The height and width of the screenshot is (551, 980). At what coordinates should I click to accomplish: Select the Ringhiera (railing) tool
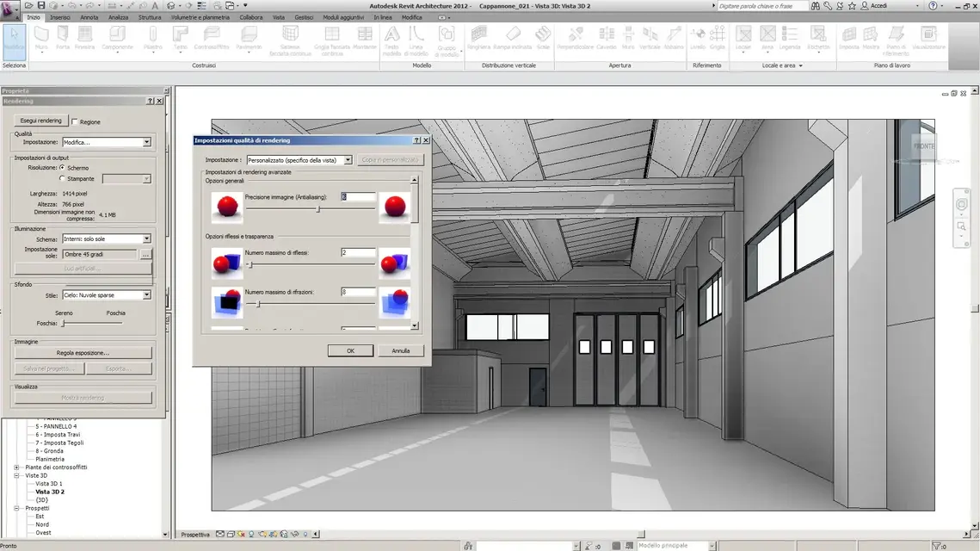coord(478,39)
